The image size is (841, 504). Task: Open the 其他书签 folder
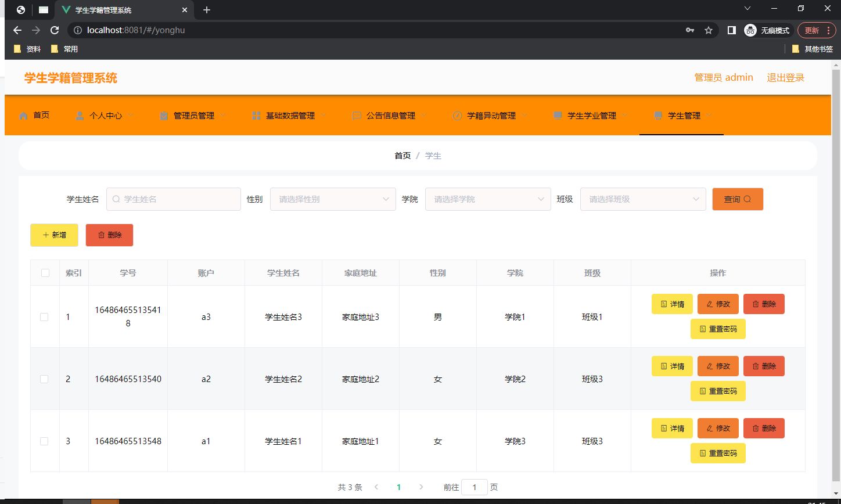813,49
